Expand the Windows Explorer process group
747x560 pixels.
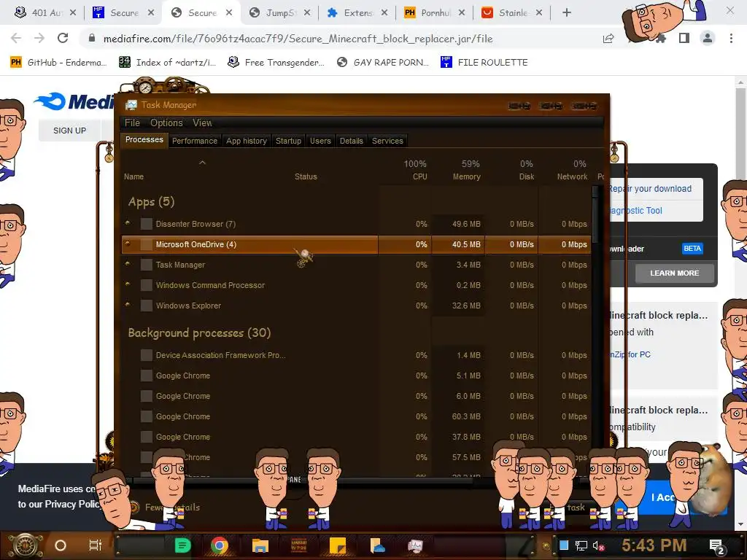(x=128, y=305)
